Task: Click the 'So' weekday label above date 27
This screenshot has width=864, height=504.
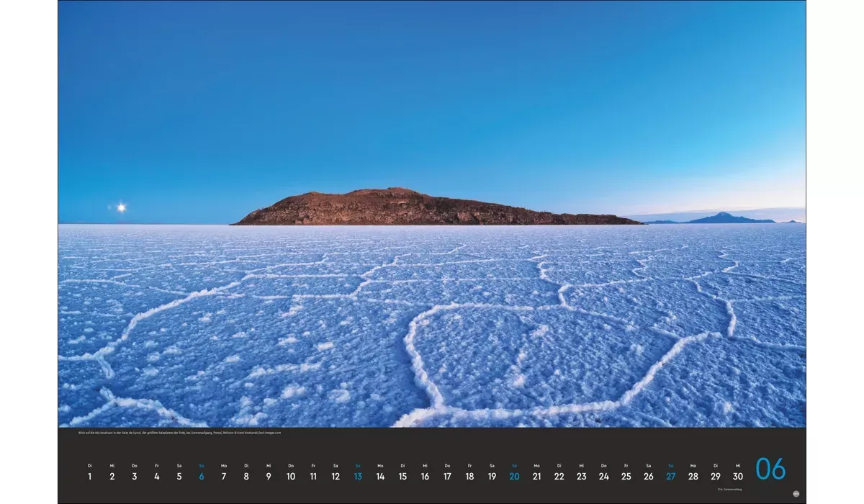Action: tap(670, 466)
